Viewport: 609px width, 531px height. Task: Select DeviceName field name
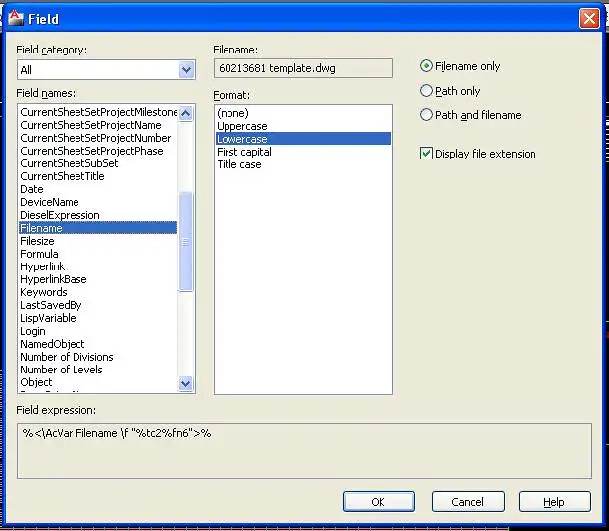[98, 202]
